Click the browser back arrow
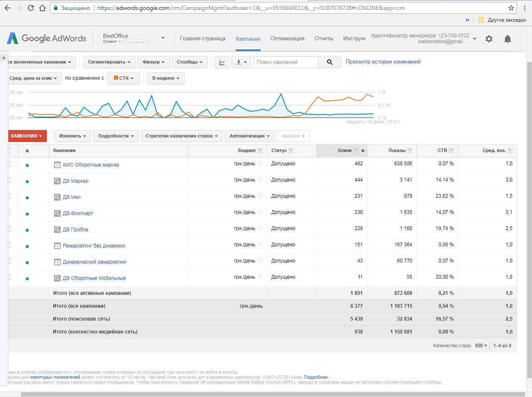 (x=7, y=8)
